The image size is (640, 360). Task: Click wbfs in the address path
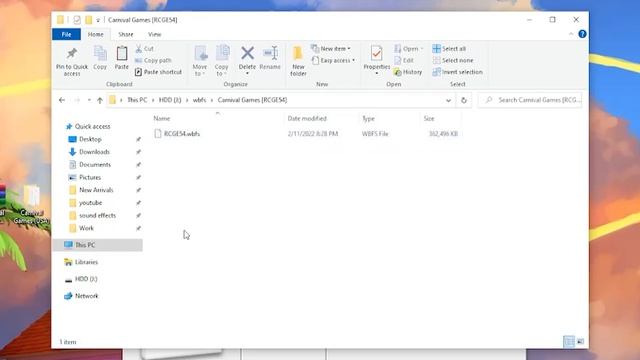(199, 100)
